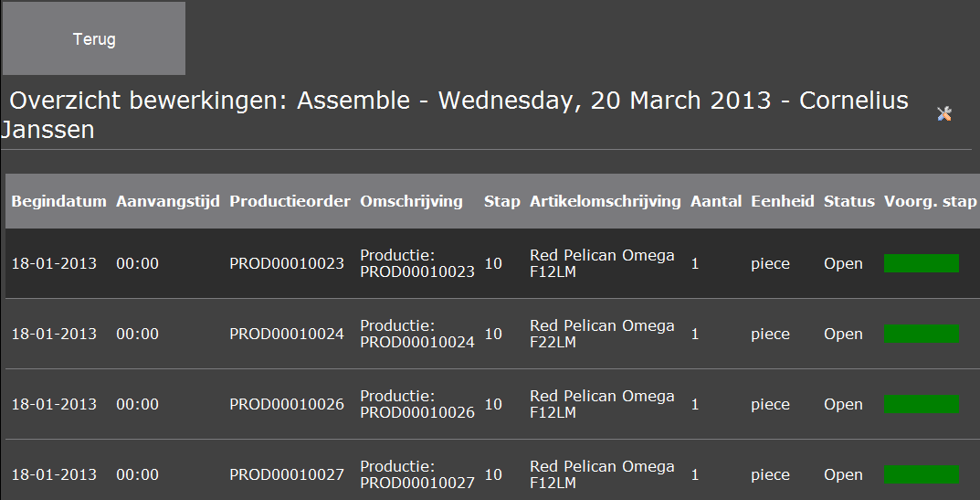980x500 pixels.
Task: Open the tools settings icon beside title
Action: click(x=943, y=114)
